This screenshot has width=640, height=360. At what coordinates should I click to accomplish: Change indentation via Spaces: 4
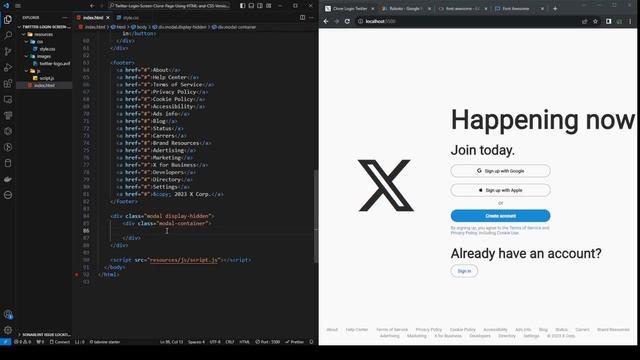point(196,342)
